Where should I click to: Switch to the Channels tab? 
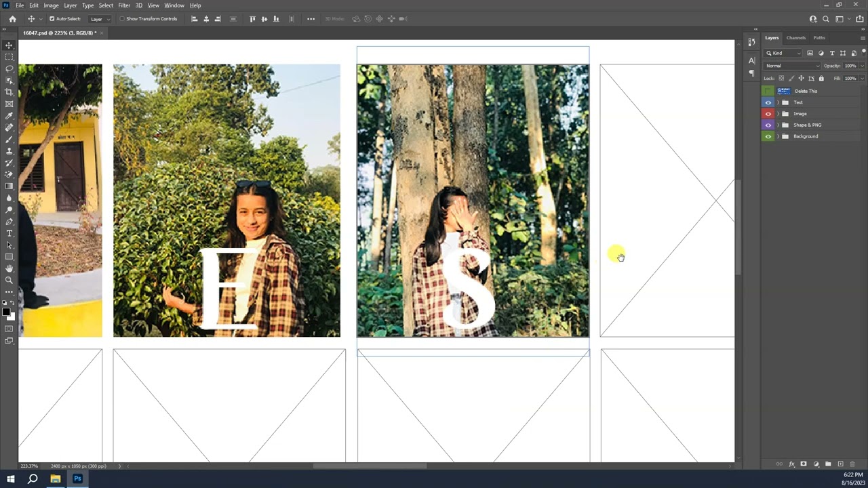(x=796, y=38)
